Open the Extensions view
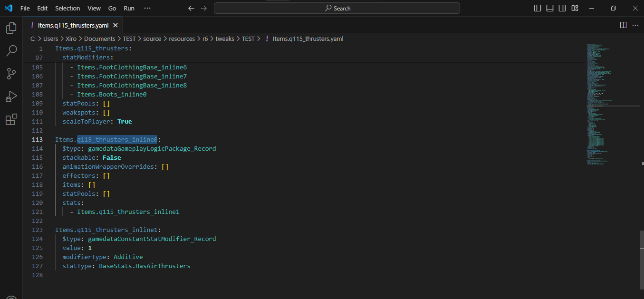Viewport: 644px width, 299px height. click(11, 119)
